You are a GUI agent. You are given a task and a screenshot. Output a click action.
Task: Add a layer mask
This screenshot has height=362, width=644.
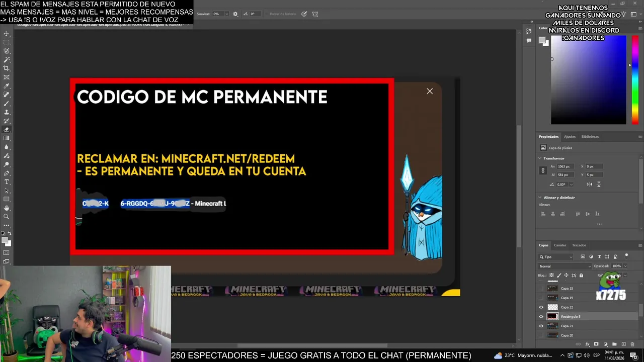point(596,344)
